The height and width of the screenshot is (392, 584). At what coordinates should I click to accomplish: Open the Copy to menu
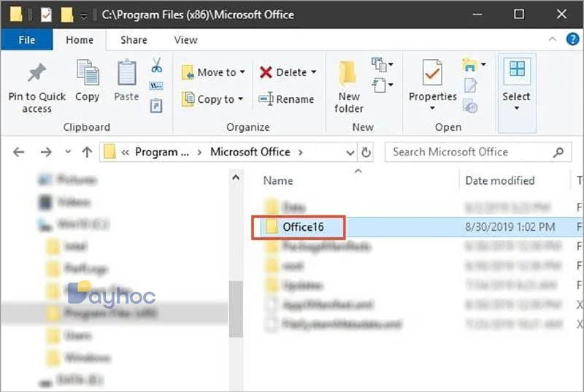pyautogui.click(x=212, y=99)
